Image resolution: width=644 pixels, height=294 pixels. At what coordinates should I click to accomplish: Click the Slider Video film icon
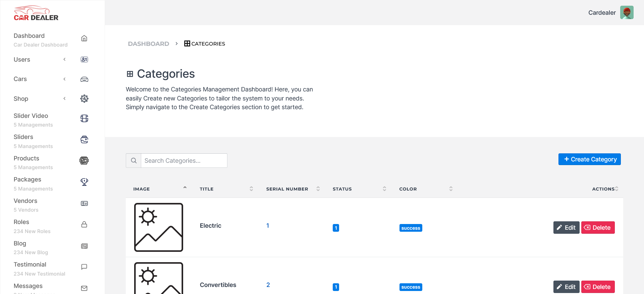click(84, 119)
